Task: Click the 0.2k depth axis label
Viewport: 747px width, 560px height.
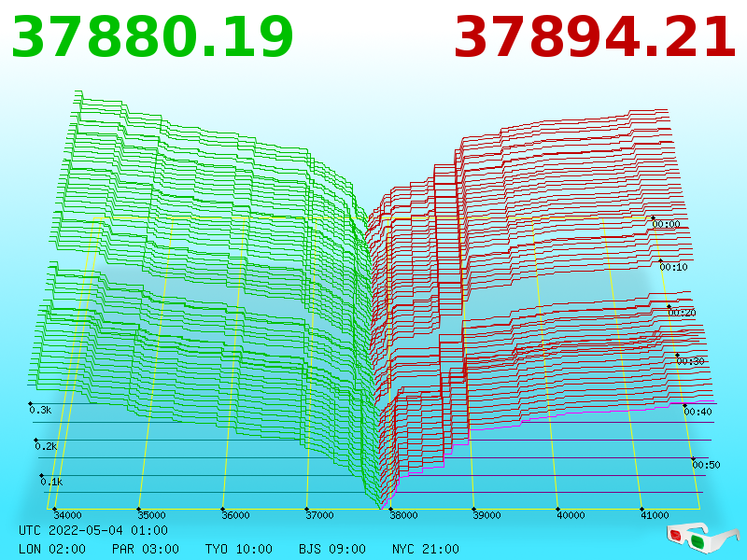Action: tap(46, 447)
